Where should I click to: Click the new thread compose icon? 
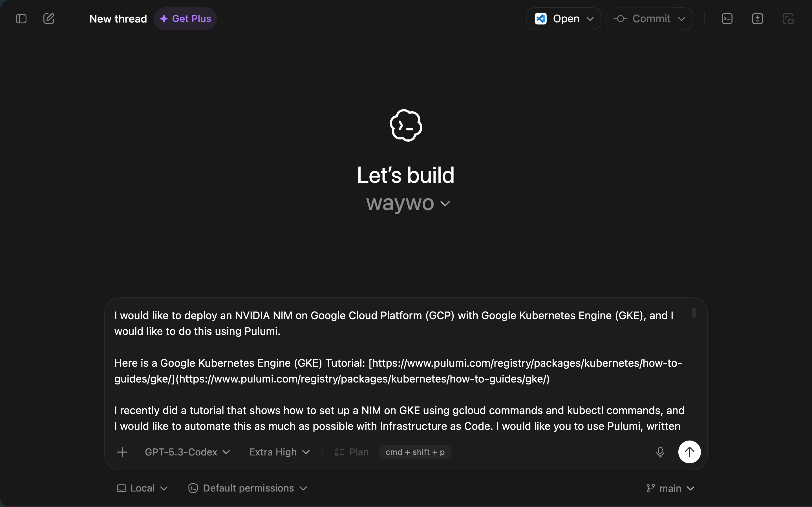click(49, 19)
